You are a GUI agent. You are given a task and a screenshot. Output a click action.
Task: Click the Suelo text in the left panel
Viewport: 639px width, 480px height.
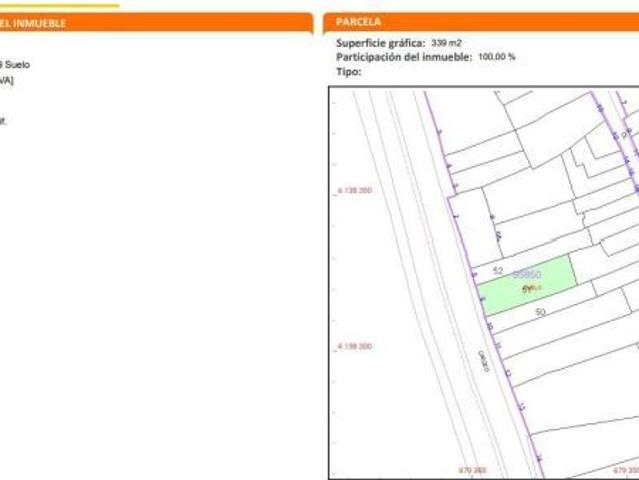(17, 65)
